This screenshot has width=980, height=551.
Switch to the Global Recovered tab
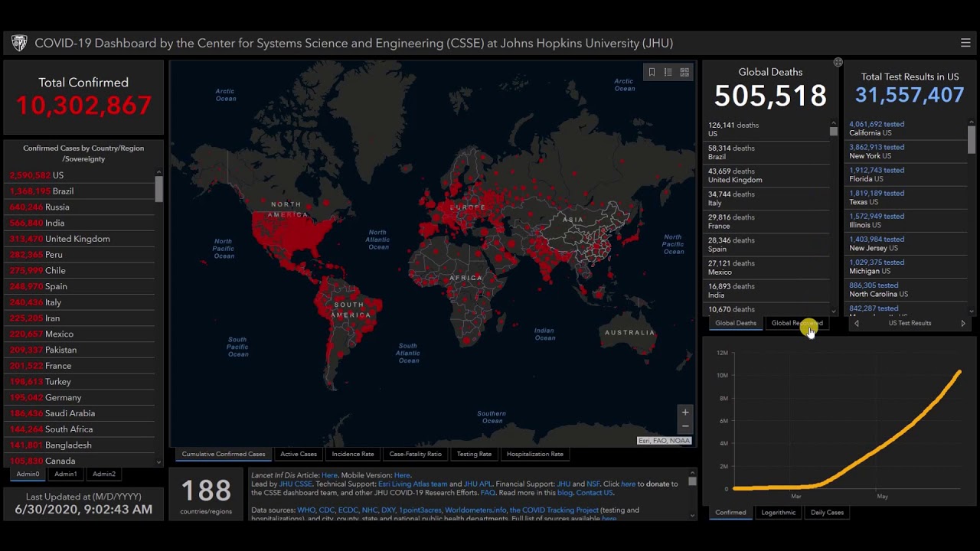pos(796,323)
